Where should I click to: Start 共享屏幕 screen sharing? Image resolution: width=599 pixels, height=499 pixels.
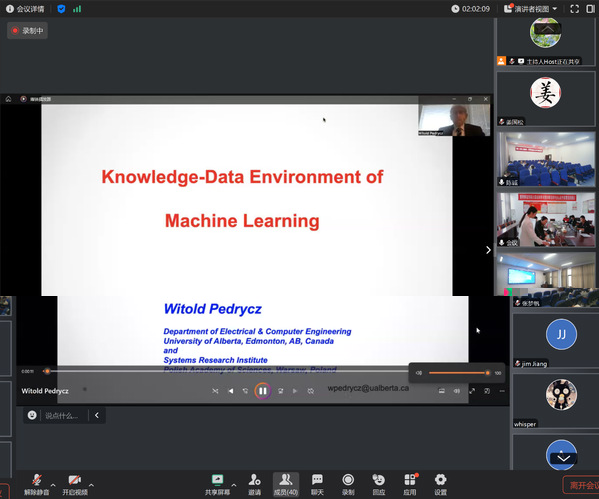pyautogui.click(x=217, y=484)
